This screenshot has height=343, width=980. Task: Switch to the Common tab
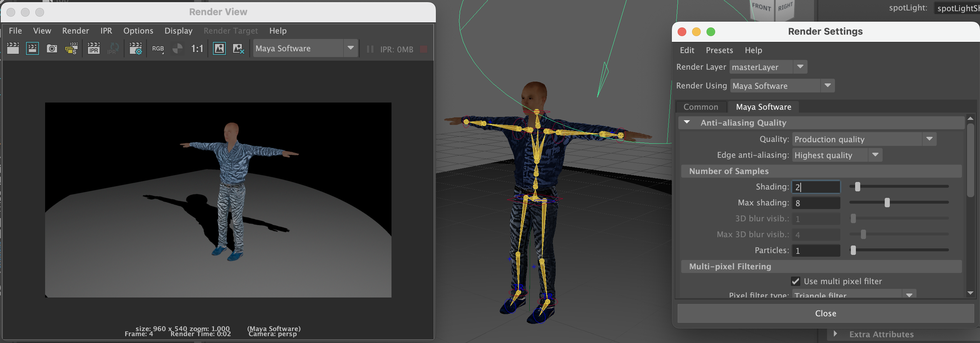[x=700, y=107]
